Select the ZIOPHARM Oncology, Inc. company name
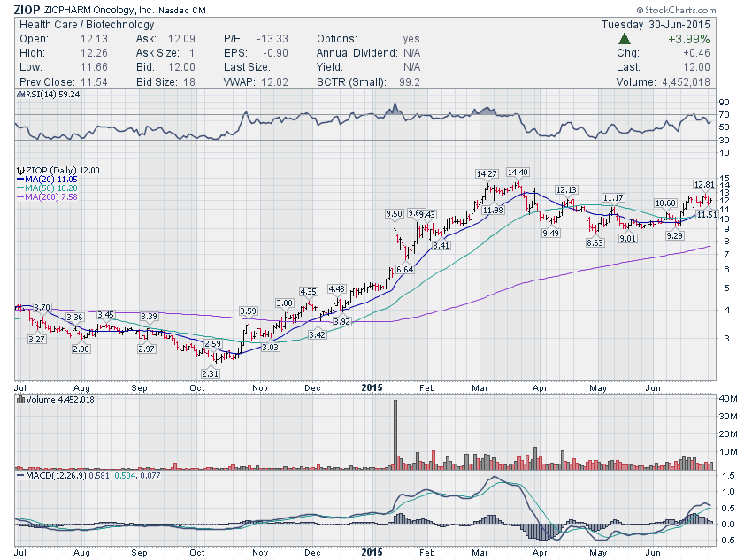This screenshot has height=560, width=752. point(99,10)
